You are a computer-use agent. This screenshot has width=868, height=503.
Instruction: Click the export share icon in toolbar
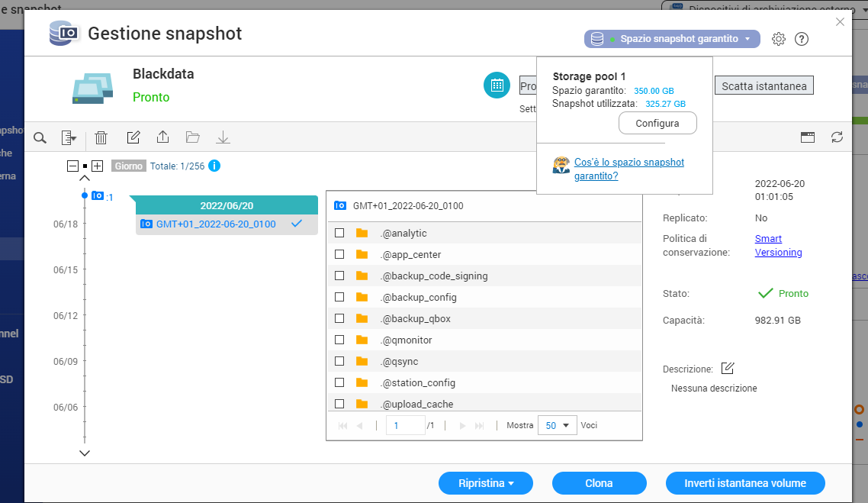[x=162, y=137]
